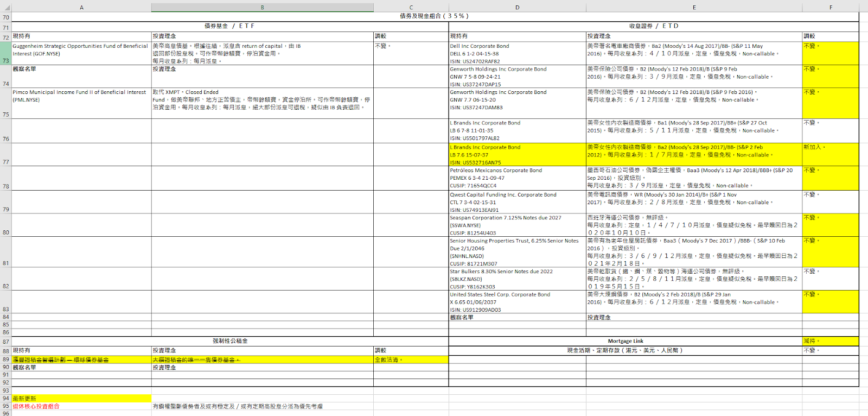Click the Genworth bond cell GNW 7.7 06-15-20
This screenshot has width=868, height=416.
[x=518, y=103]
